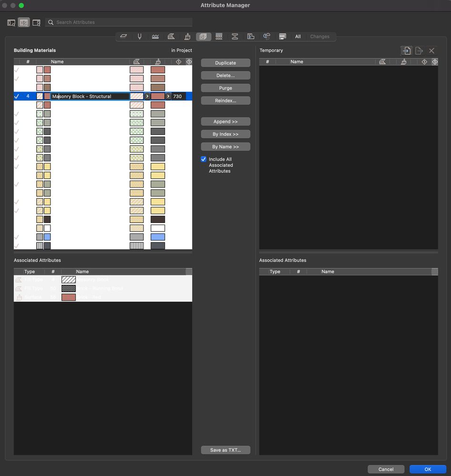Image resolution: width=451 pixels, height=476 pixels.
Task: Open cut fill dropdown for Masonry Block - Structural
Action: [x=147, y=96]
